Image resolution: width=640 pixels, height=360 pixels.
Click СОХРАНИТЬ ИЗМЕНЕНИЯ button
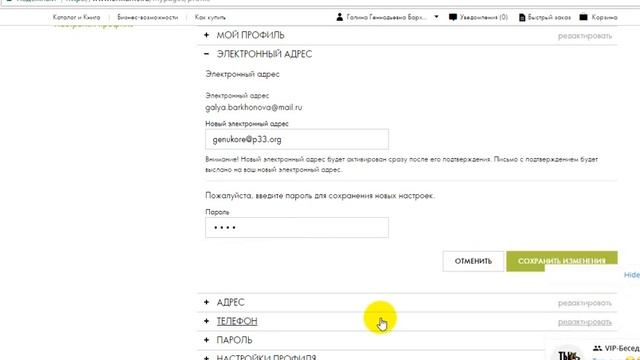coord(562,261)
